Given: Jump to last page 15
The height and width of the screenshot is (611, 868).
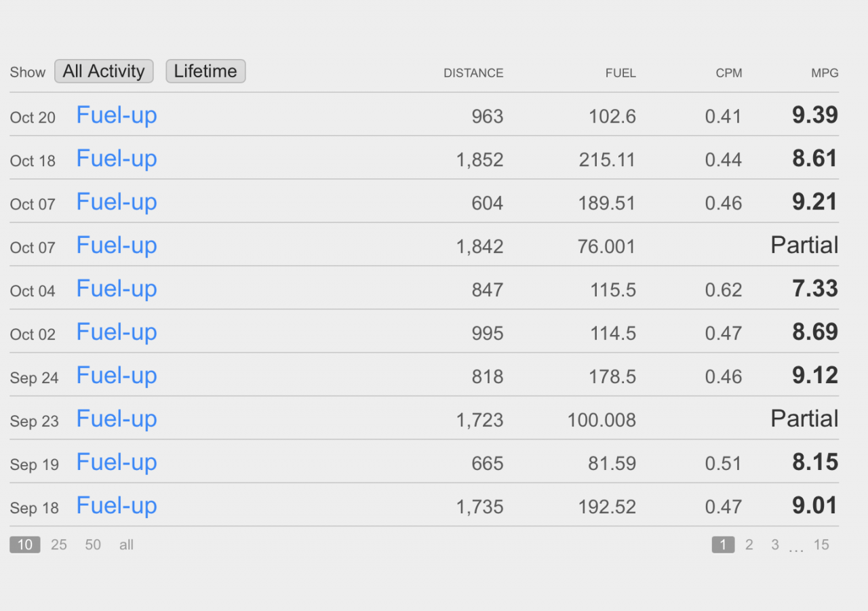Looking at the screenshot, I should 821,545.
